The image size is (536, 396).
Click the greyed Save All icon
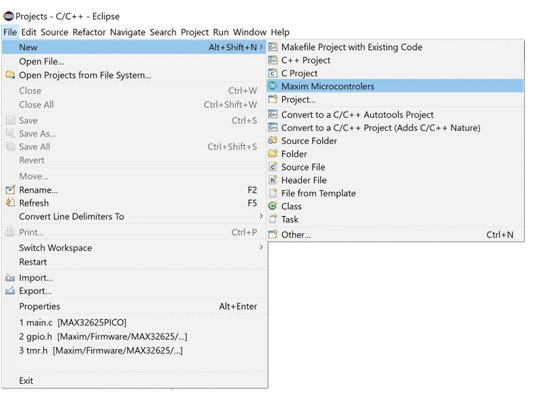point(10,147)
